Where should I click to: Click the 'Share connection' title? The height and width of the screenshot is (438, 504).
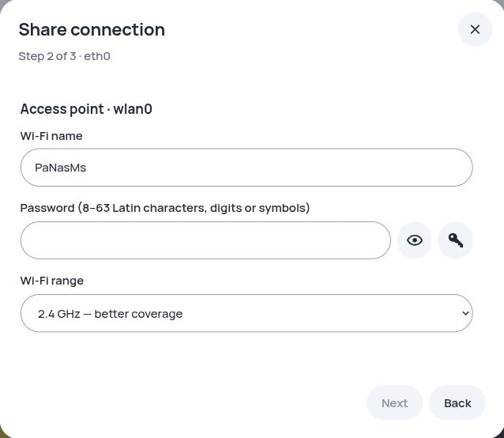click(x=92, y=29)
